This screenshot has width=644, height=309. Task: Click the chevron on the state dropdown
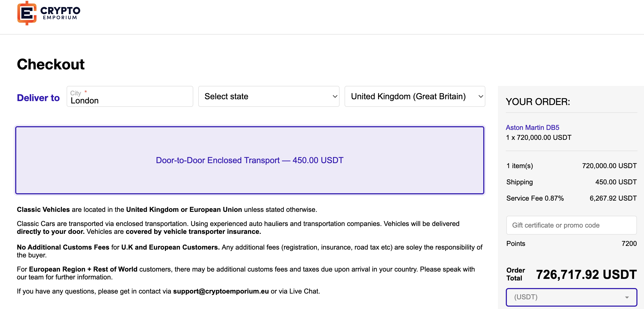pyautogui.click(x=335, y=96)
